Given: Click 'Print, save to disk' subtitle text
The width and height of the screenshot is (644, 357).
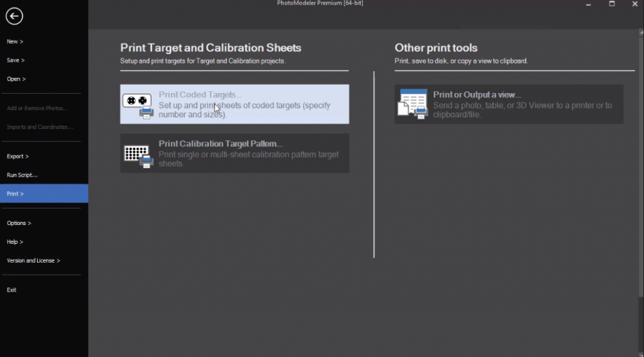Looking at the screenshot, I should coord(461,61).
